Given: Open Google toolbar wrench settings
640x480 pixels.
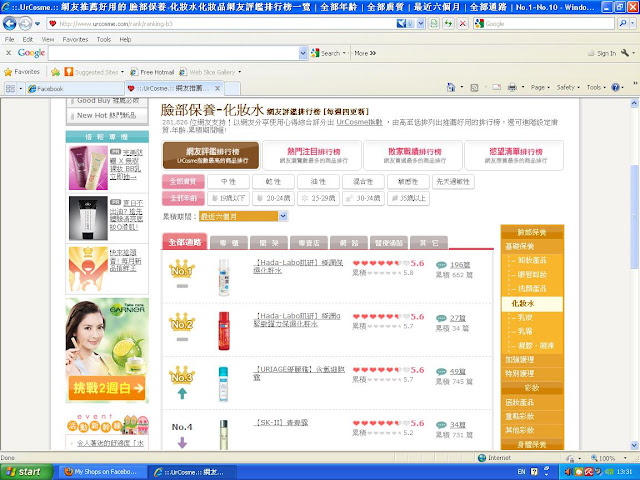Looking at the screenshot, I should (x=625, y=53).
